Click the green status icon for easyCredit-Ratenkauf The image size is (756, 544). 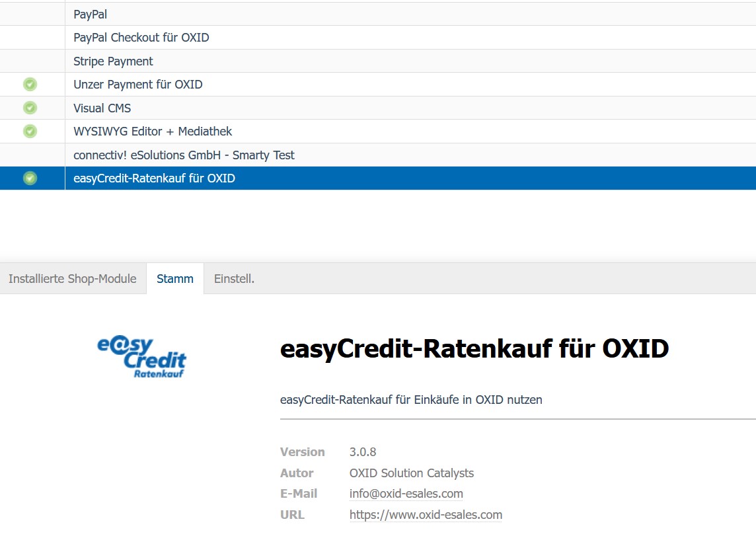point(30,178)
